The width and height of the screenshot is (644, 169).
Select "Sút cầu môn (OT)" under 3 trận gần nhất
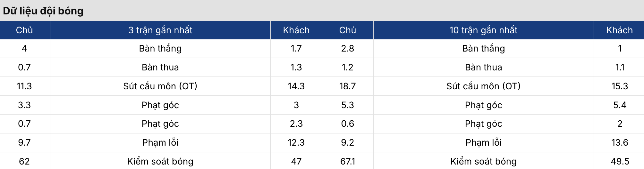click(160, 86)
